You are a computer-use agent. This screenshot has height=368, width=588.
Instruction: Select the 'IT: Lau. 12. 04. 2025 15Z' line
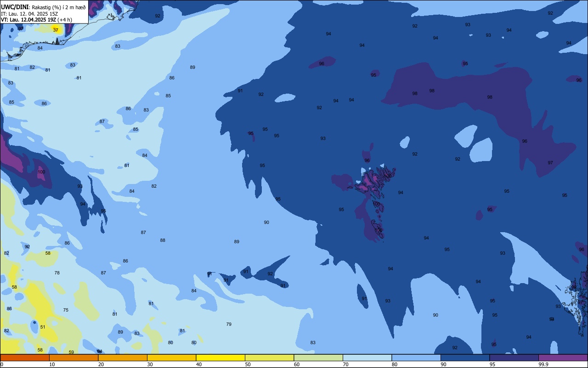coord(29,14)
